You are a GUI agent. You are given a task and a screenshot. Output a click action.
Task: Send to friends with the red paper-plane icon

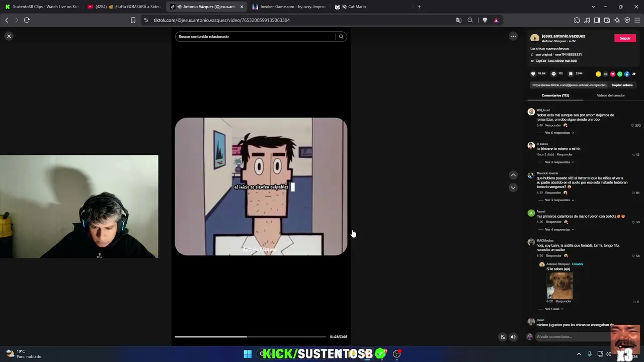[x=613, y=74]
